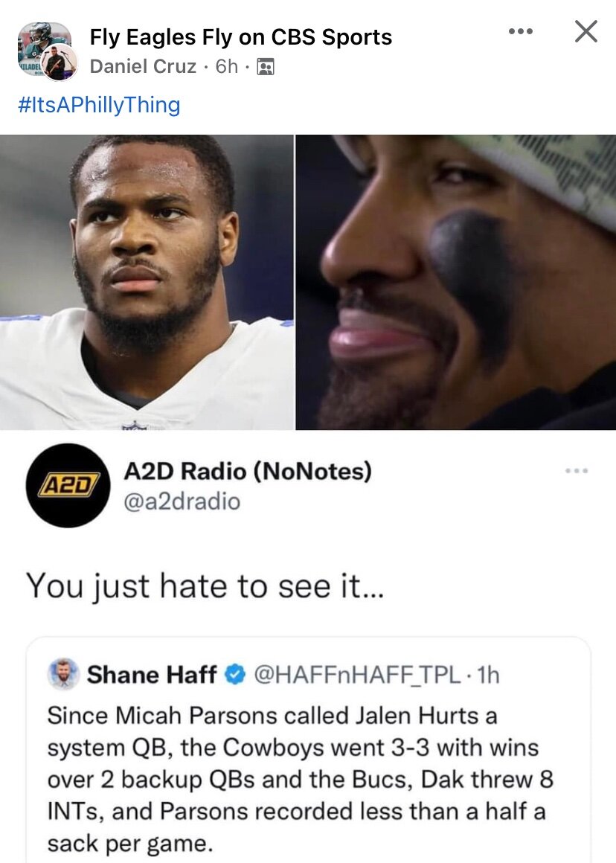The width and height of the screenshot is (616, 863).
Task: Click the Shane Haff author name
Action: click(x=152, y=674)
